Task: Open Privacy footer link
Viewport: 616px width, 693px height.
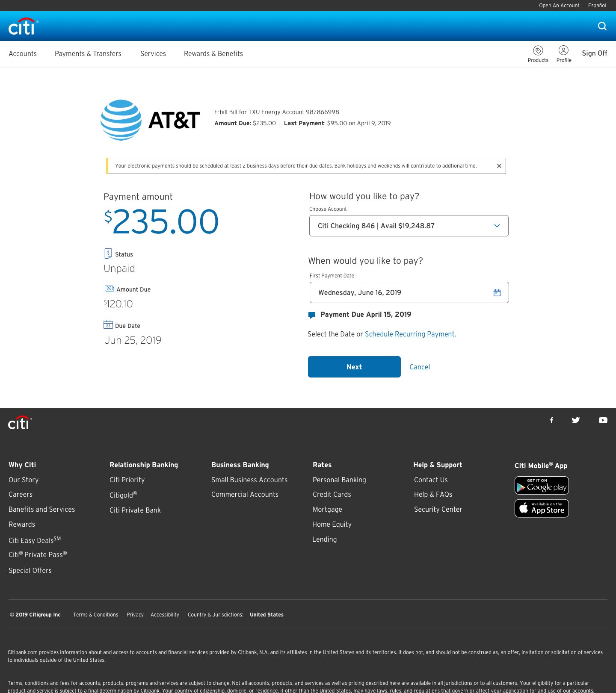Action: 135,615
